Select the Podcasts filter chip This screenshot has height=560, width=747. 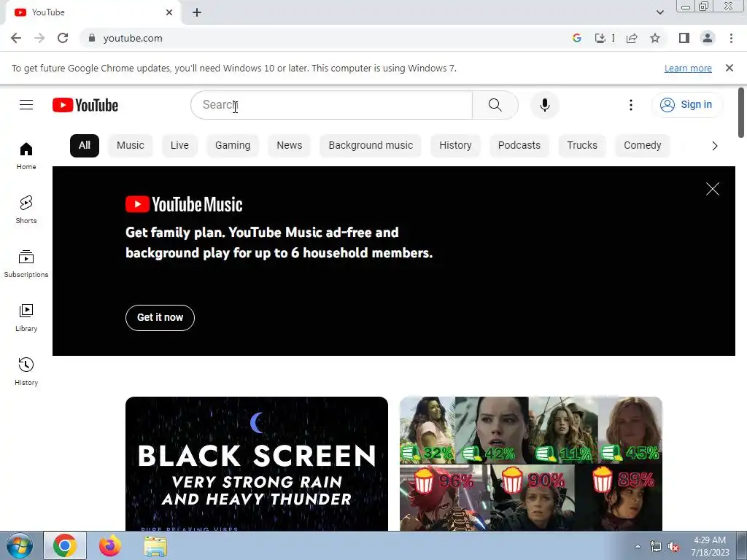coord(519,145)
